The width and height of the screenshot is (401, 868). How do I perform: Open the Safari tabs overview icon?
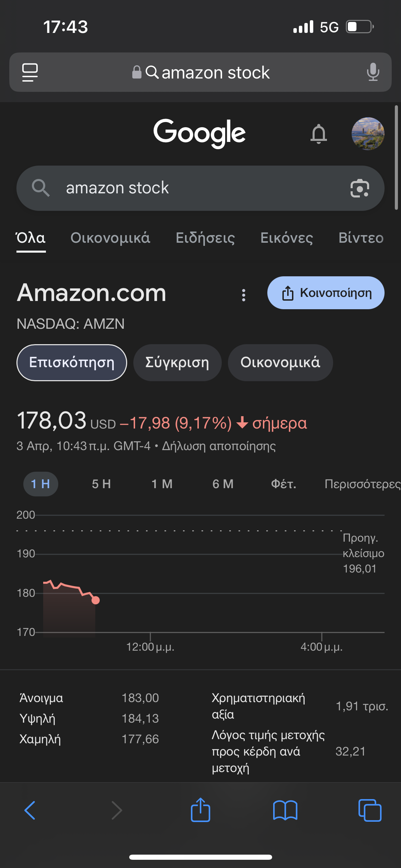coord(370,810)
